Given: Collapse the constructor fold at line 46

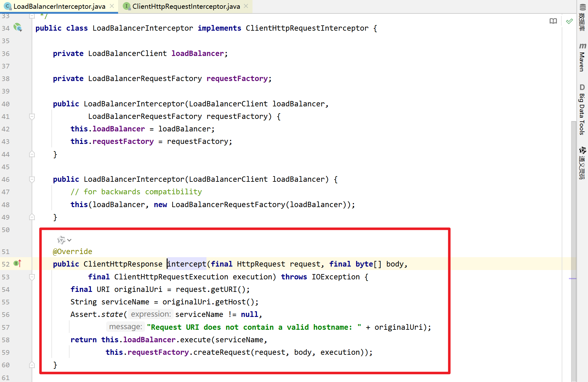Looking at the screenshot, I should click(x=32, y=179).
